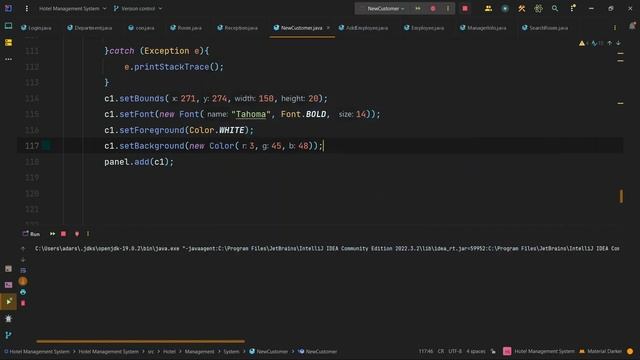This screenshot has height=360, width=640.
Task: Open more options in Run panel toolbar
Action: (x=88, y=234)
